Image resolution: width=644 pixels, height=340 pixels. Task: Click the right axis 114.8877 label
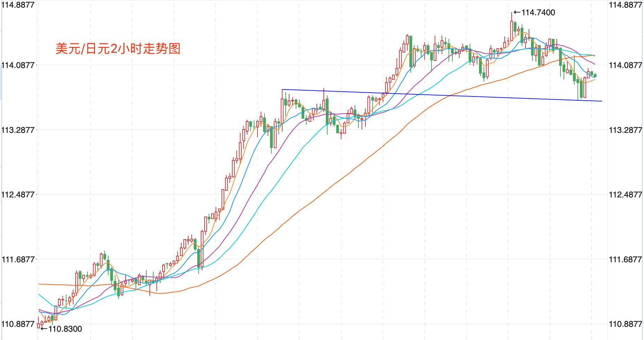coord(625,5)
